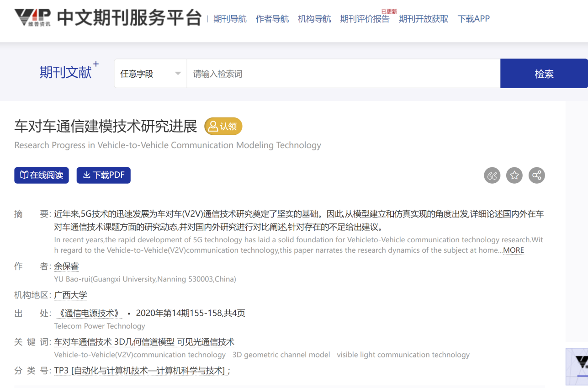588x388 pixels.
Task: Click the VIP 维普资讯 logo
Action: [32, 17]
